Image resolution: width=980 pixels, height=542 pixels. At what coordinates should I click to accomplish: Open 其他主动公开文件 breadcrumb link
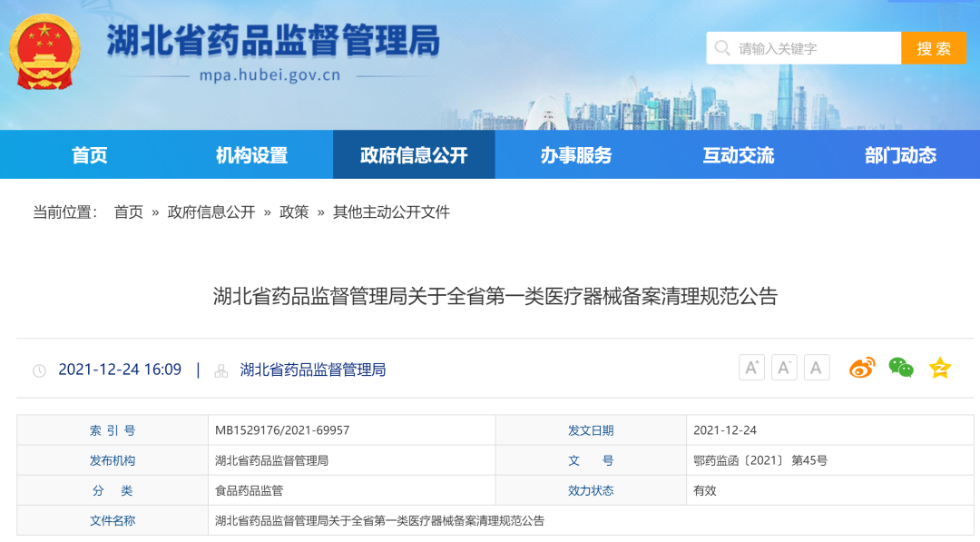pos(391,212)
